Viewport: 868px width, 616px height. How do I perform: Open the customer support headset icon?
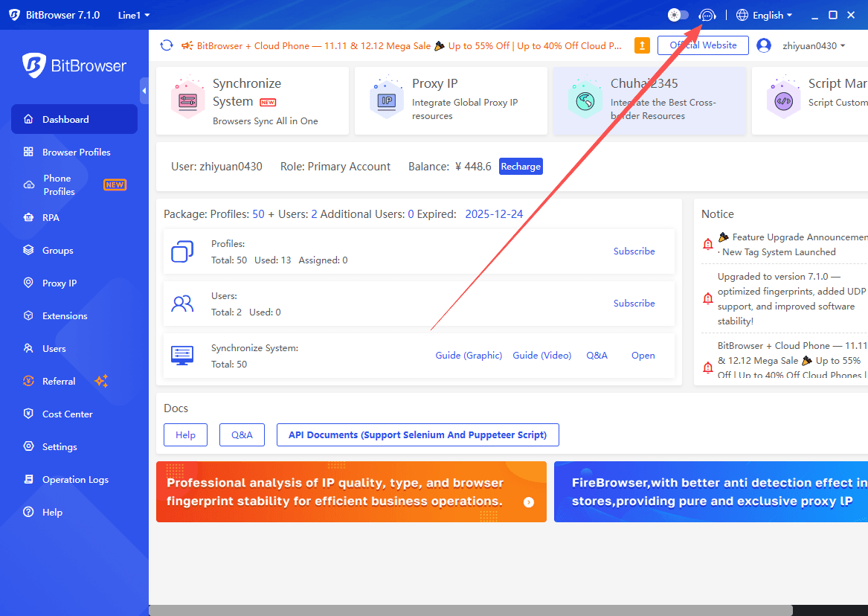pyautogui.click(x=707, y=15)
